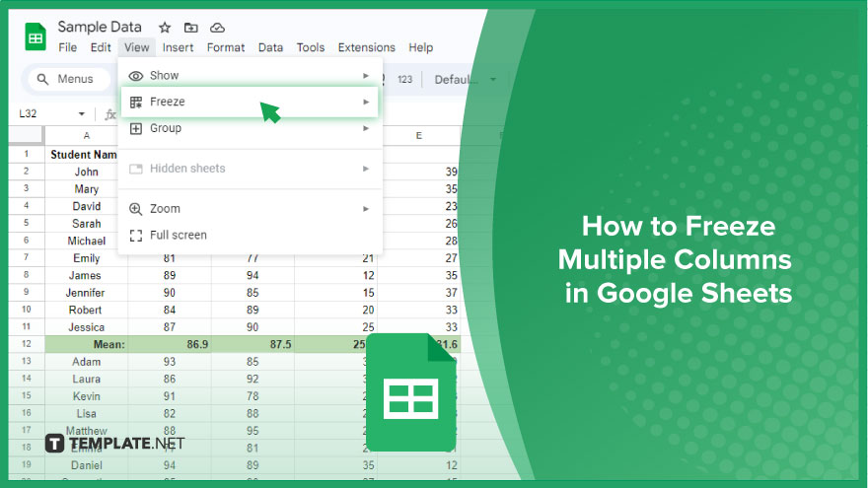Star the Sample Data document
868x488 pixels.
165,28
